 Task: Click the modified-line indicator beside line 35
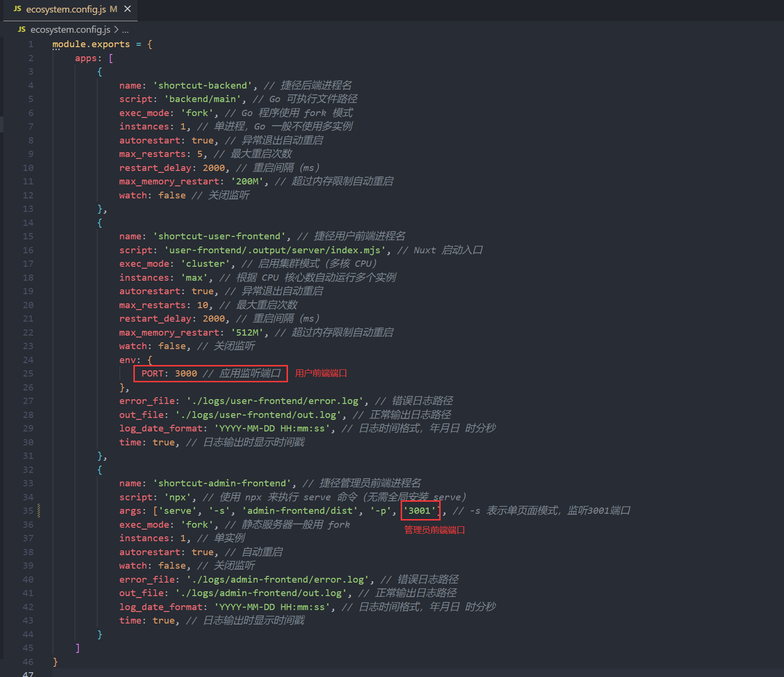39,511
